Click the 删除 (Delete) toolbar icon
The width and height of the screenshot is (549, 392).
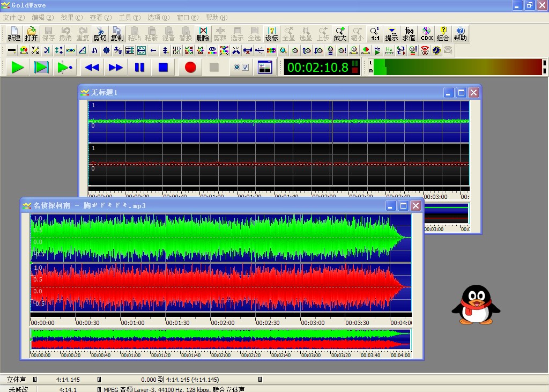(x=203, y=34)
